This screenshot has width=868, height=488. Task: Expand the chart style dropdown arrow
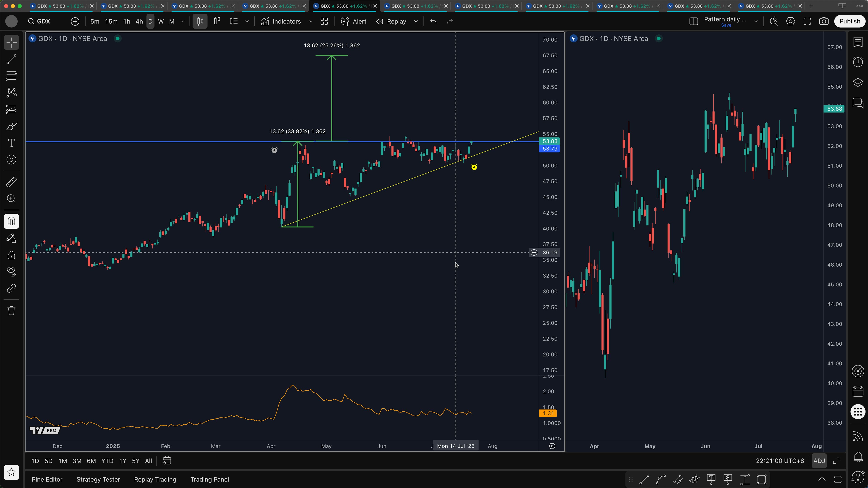tap(247, 21)
